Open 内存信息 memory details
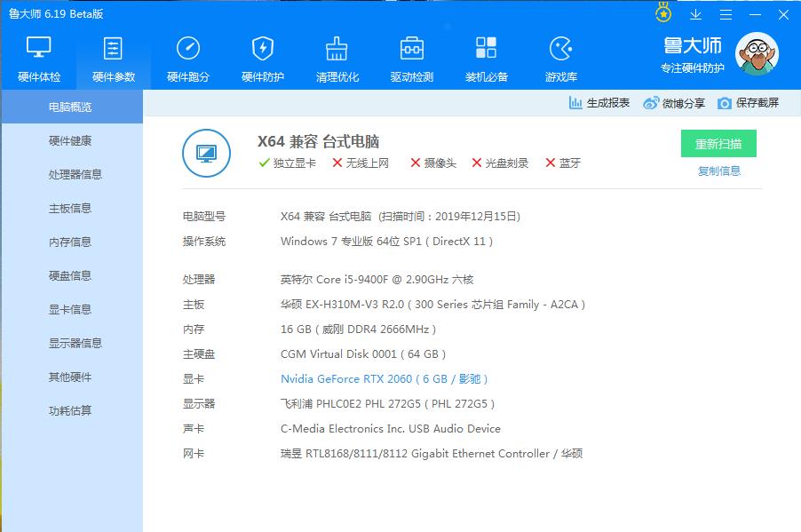This screenshot has height=532, width=801. coord(71,242)
